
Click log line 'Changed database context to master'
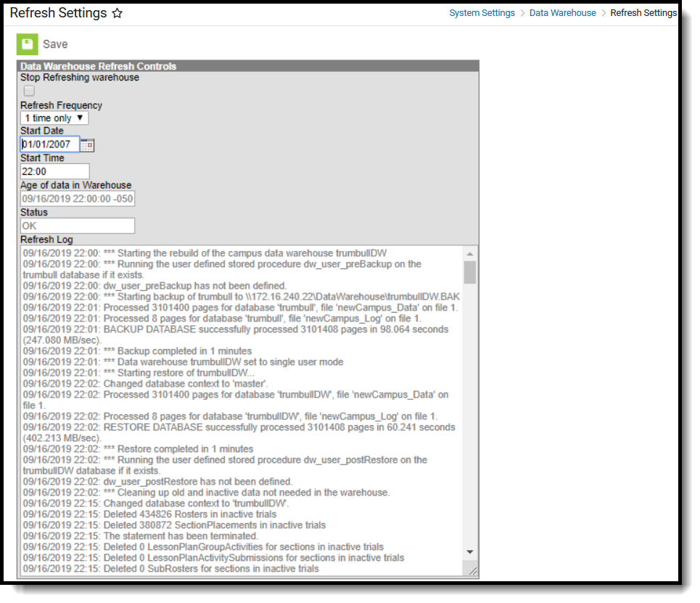click(x=146, y=384)
